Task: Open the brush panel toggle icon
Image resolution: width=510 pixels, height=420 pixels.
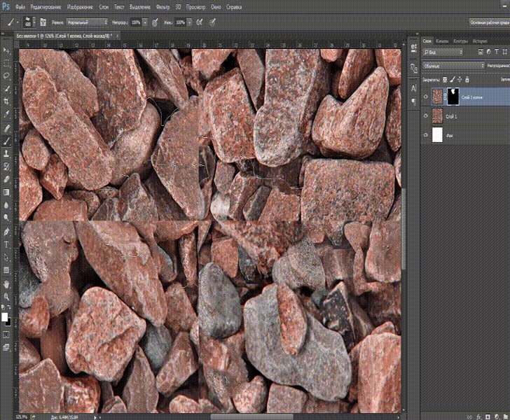Action: [43, 22]
